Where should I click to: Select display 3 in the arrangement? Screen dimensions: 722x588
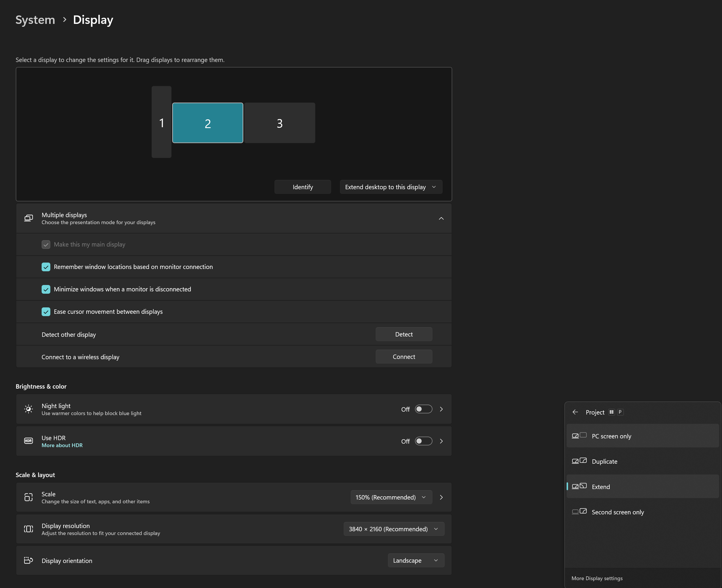[279, 123]
